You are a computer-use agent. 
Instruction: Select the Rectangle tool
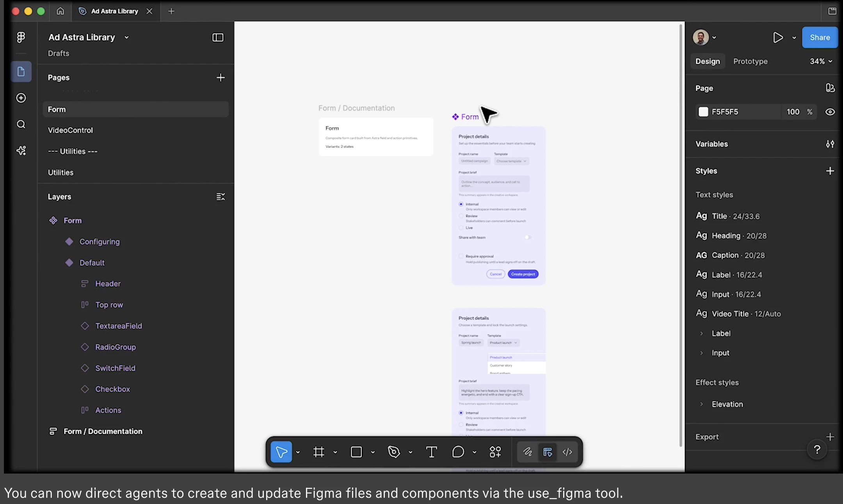[x=356, y=452]
